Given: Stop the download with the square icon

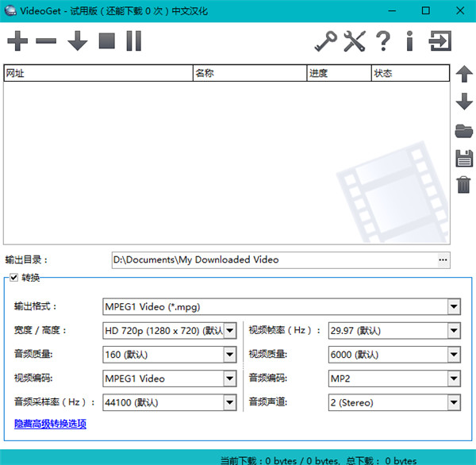Looking at the screenshot, I should [107, 41].
